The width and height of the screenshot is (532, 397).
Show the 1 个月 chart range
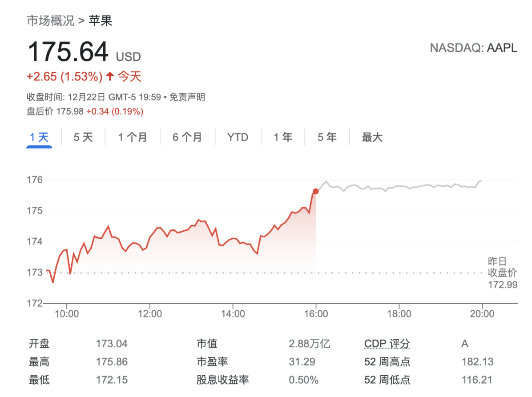pyautogui.click(x=133, y=137)
